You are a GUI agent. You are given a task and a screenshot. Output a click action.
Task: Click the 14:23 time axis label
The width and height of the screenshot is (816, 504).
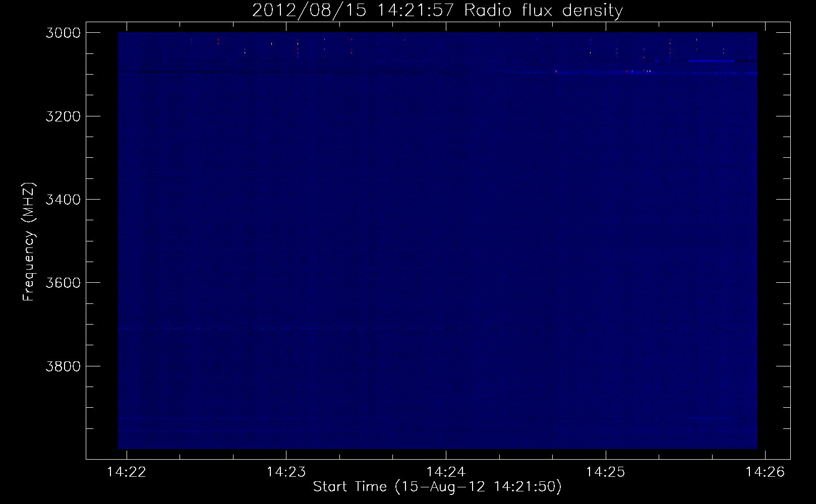point(286,472)
